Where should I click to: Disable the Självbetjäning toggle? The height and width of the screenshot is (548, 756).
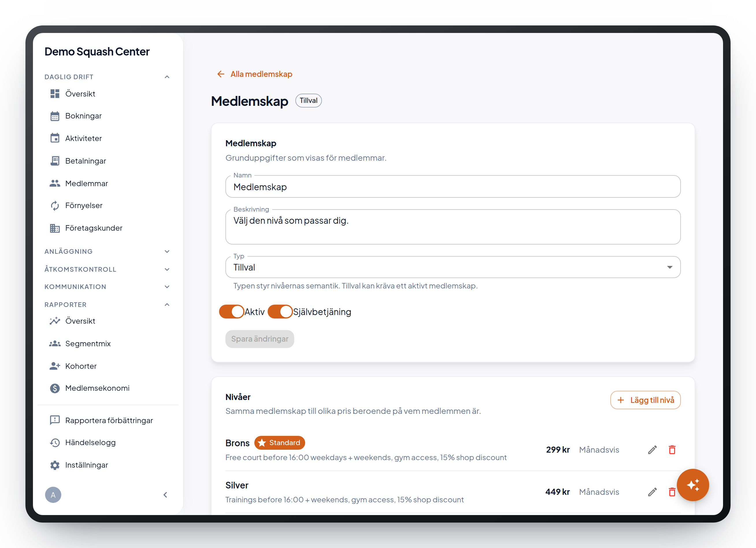[x=280, y=312]
